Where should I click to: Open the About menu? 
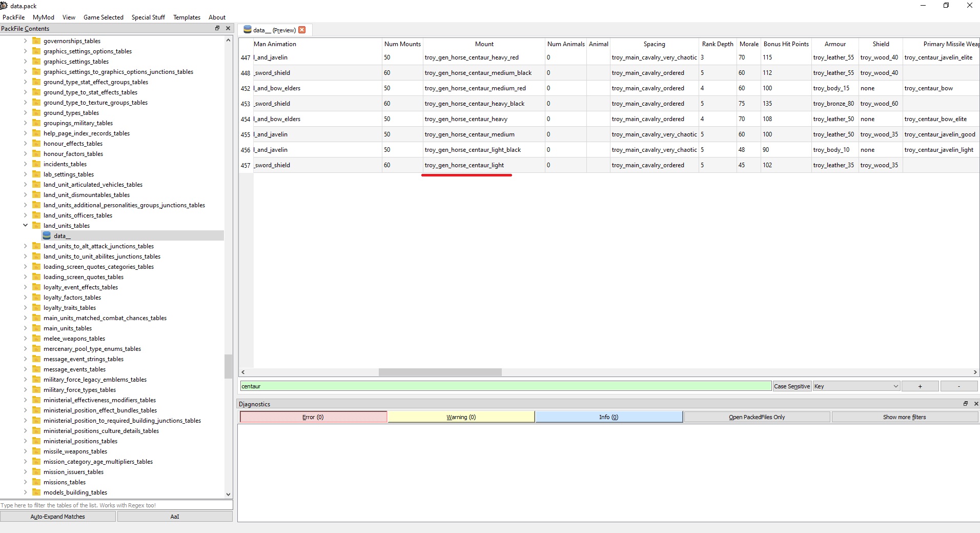217,17
